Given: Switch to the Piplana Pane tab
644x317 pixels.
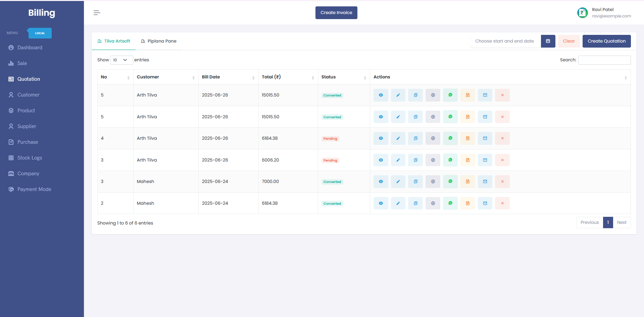Looking at the screenshot, I should (159, 41).
